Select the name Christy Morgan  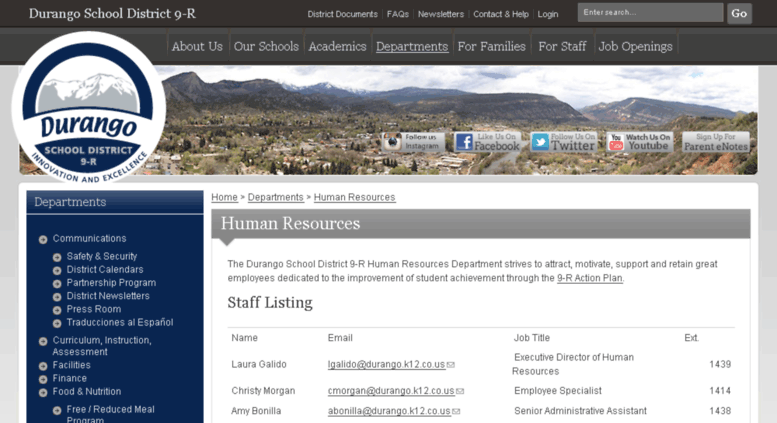tap(263, 391)
